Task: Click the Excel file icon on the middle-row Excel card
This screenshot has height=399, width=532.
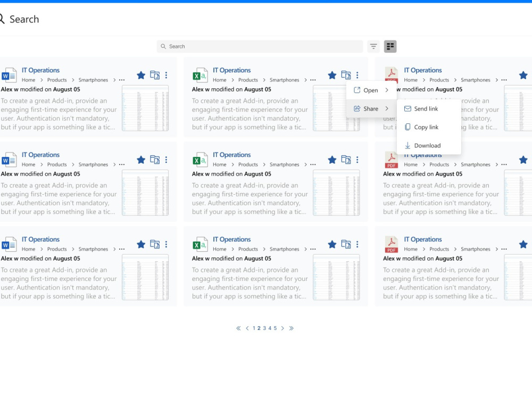Action: (x=200, y=160)
